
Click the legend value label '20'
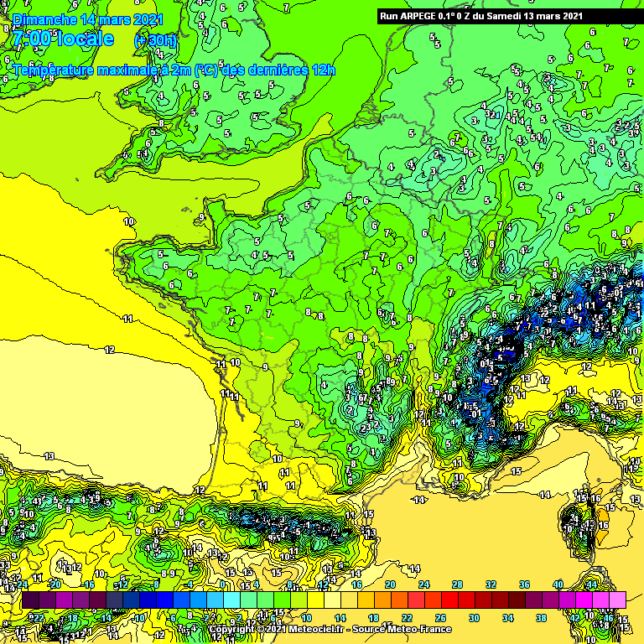(x=390, y=584)
